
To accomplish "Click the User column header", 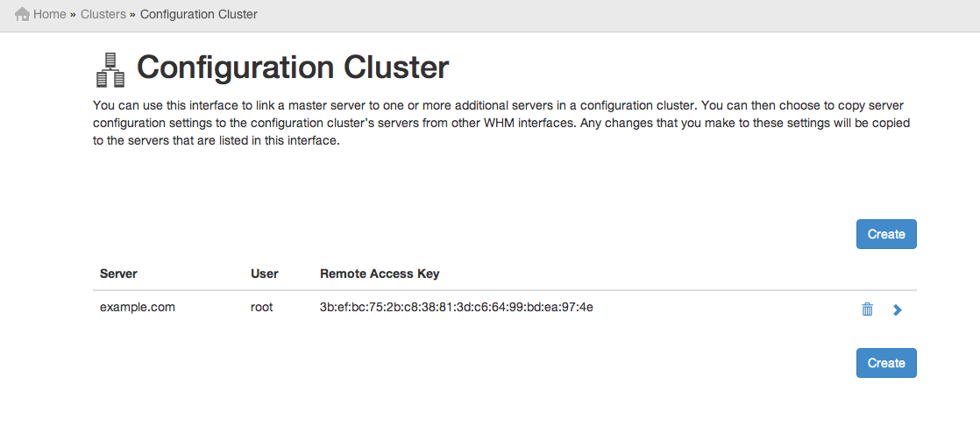I will [265, 274].
